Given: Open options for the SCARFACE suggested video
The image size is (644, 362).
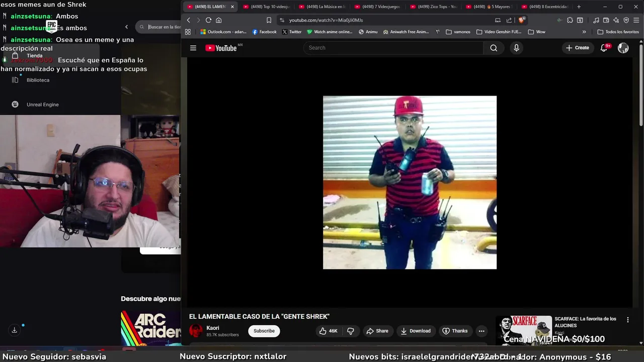Looking at the screenshot, I should [627, 320].
